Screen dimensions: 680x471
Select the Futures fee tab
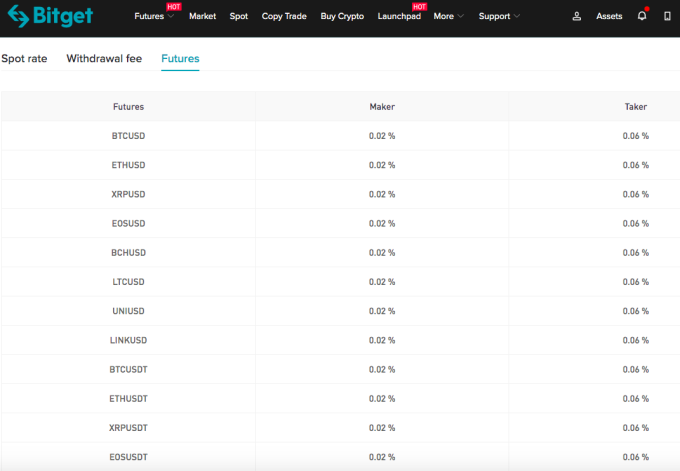pyautogui.click(x=180, y=59)
